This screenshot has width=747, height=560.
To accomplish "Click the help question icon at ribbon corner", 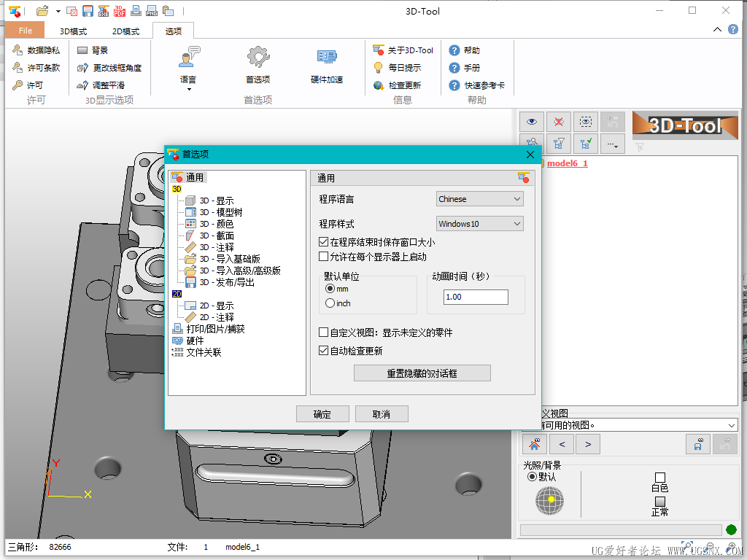I will click(x=733, y=29).
